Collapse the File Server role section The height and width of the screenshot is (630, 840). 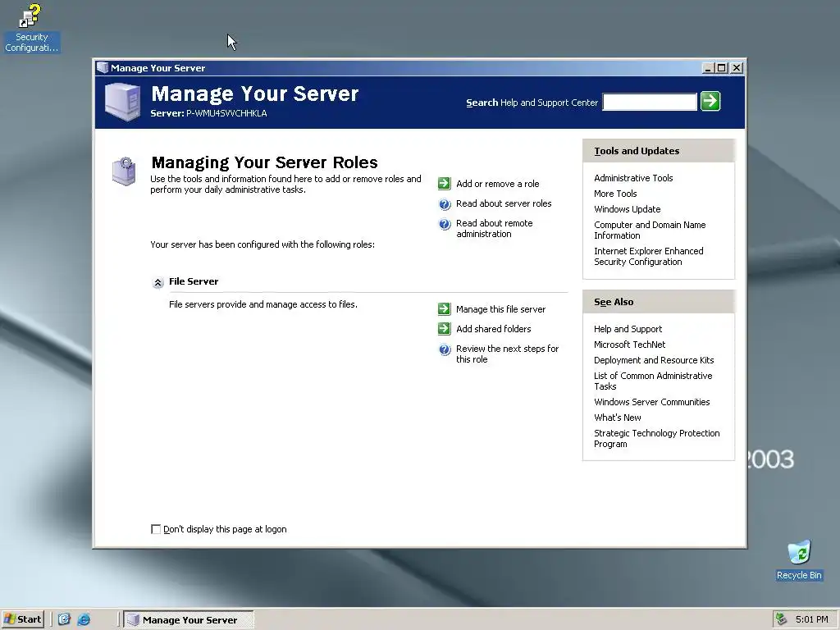[x=157, y=282]
